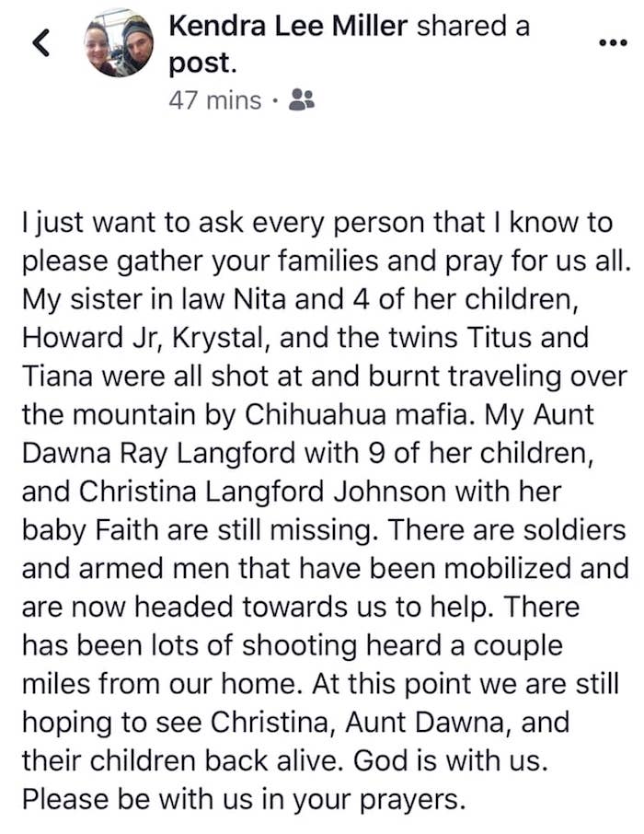Open Kendra Lee Miller's profile picture
The height and width of the screenshot is (834, 644).
pyautogui.click(x=119, y=43)
